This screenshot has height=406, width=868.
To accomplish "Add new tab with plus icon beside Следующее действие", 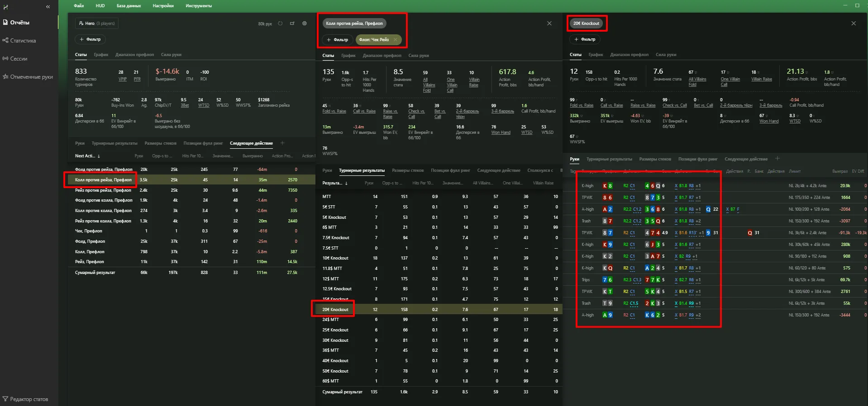I will tap(282, 143).
